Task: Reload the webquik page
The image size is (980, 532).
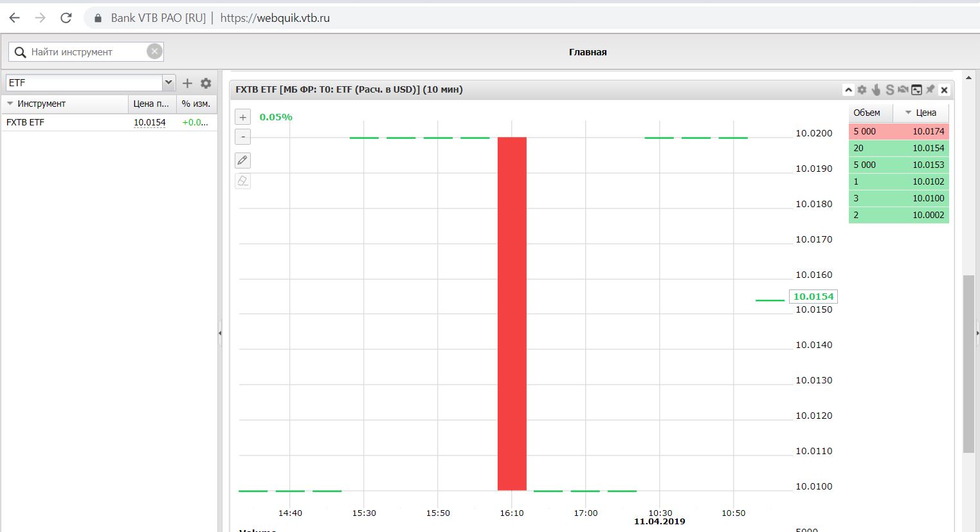Action: tap(66, 18)
